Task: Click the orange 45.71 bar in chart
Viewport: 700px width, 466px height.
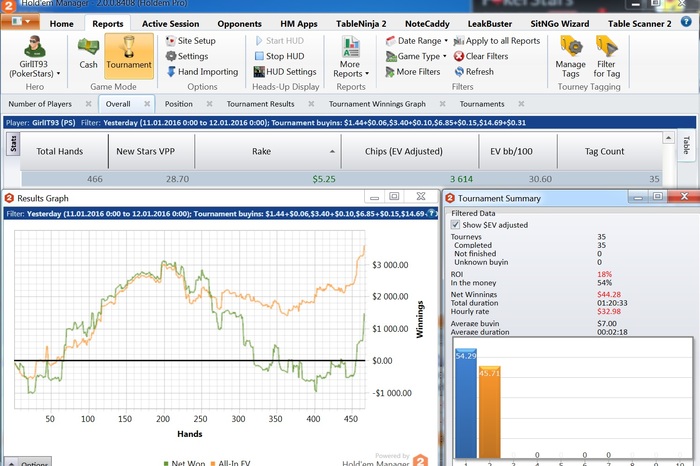Action: (489, 412)
